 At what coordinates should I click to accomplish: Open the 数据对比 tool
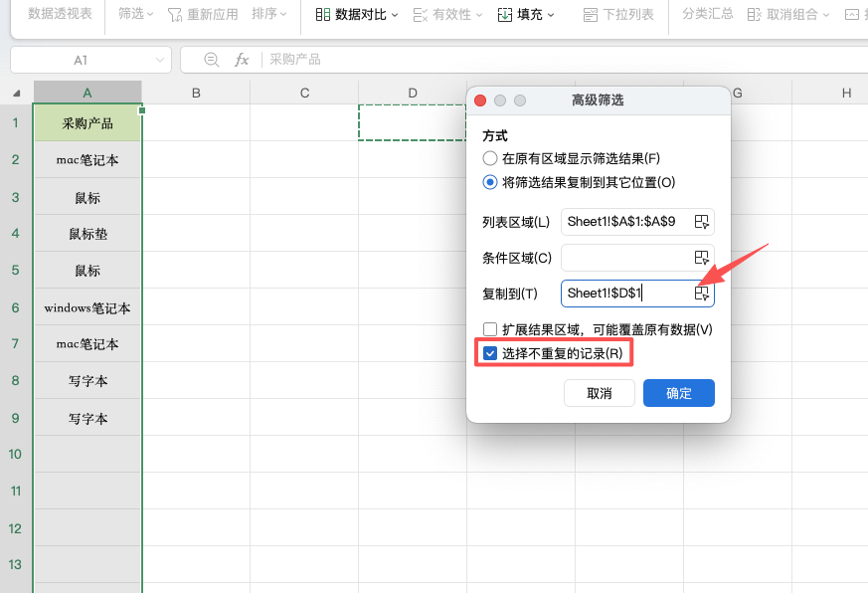[357, 14]
